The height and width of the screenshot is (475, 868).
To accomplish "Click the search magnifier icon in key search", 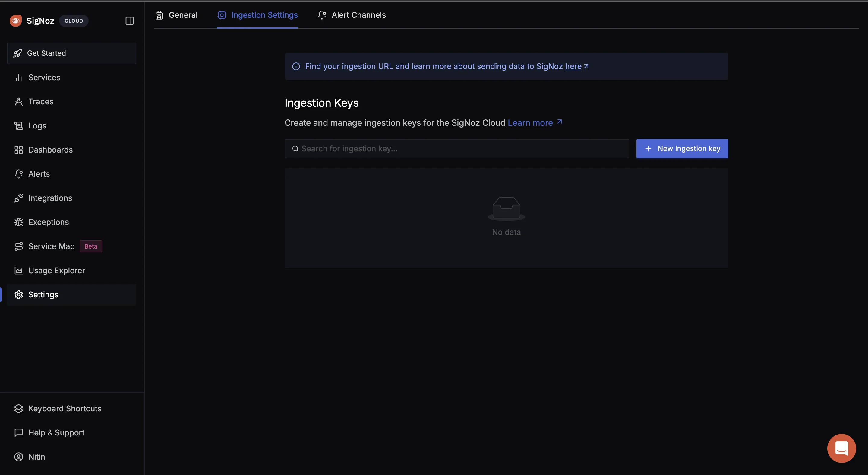I will (295, 149).
